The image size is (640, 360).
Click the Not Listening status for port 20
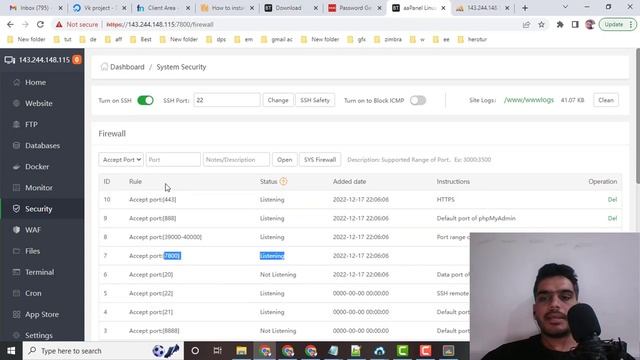[x=278, y=275]
